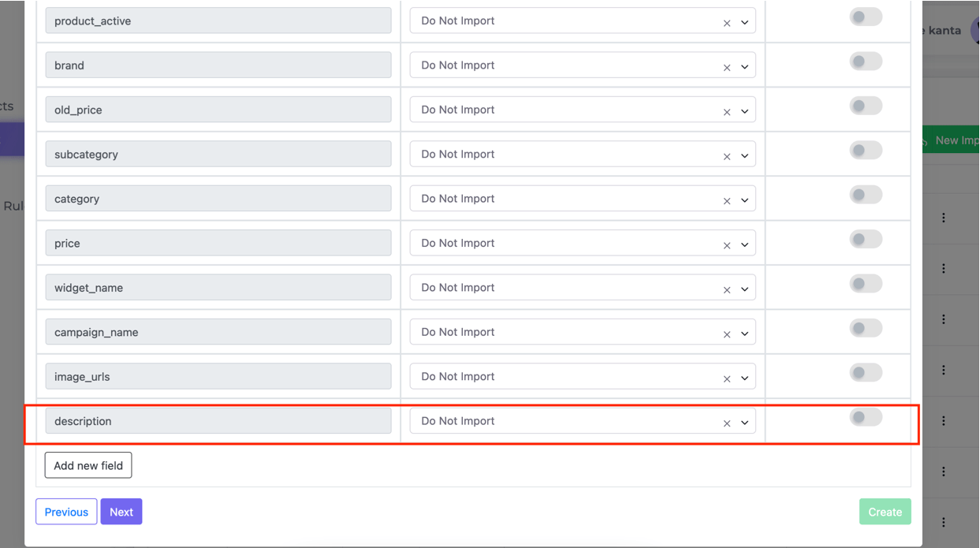Open subcategory mapping dropdown arrow
Image resolution: width=980 pixels, height=548 pixels.
click(744, 156)
